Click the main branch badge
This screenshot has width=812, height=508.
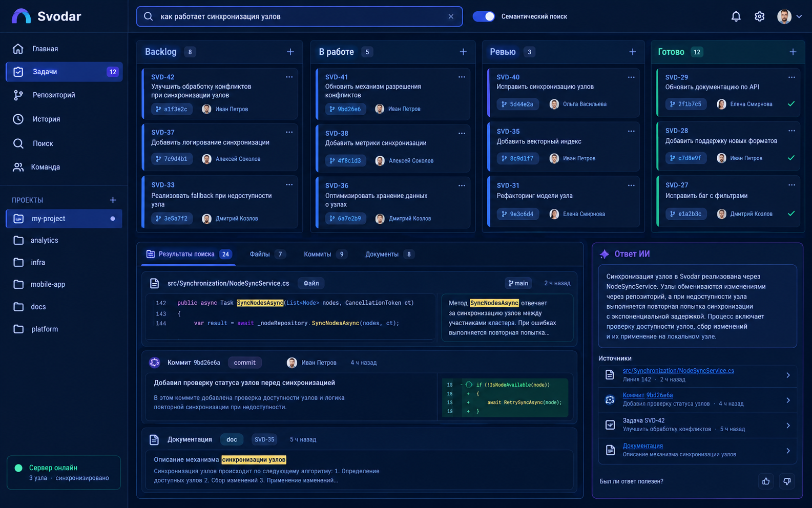click(518, 283)
